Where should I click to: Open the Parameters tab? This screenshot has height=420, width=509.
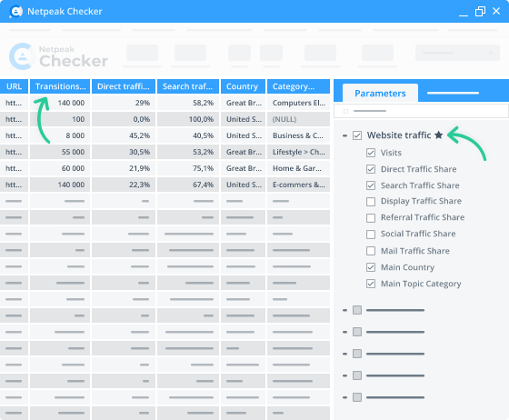380,94
